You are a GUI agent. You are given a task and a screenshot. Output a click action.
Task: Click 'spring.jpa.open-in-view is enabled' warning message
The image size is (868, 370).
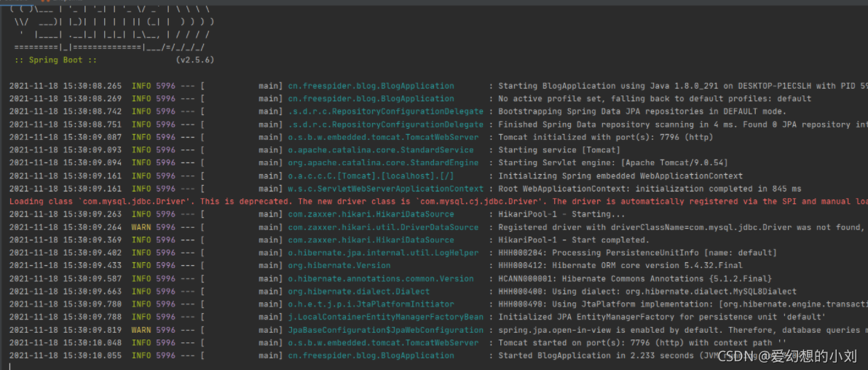pyautogui.click(x=683, y=330)
